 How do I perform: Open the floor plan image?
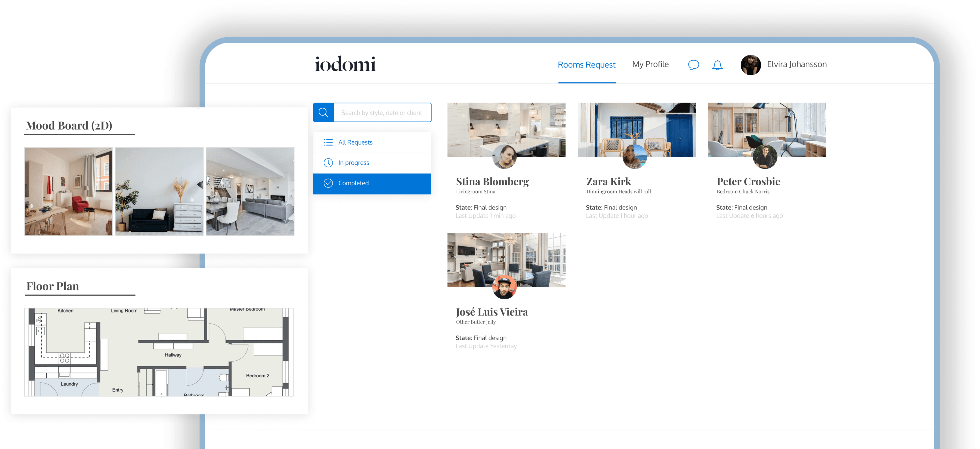(159, 352)
